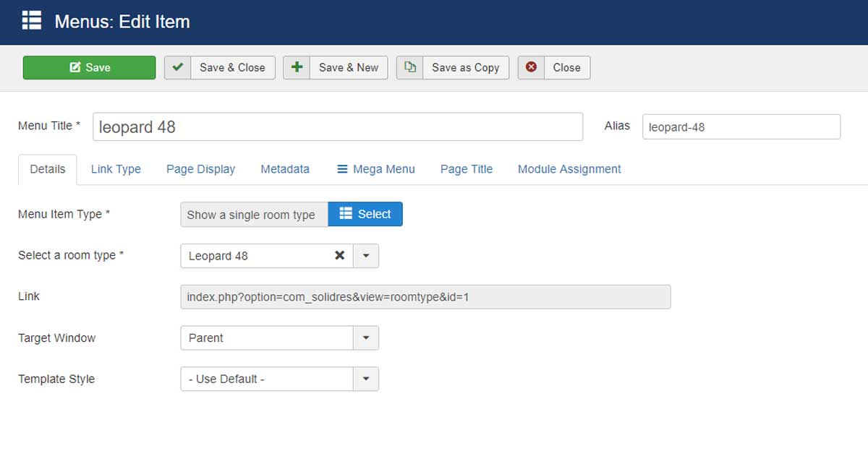
Task: Click into the Menu Title text field
Action: (337, 126)
